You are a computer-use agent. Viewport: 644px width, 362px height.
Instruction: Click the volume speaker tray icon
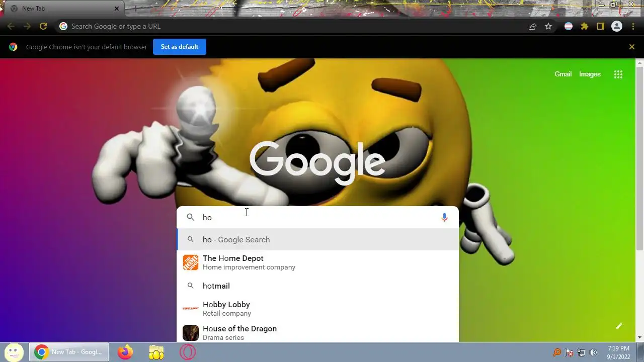click(x=593, y=352)
